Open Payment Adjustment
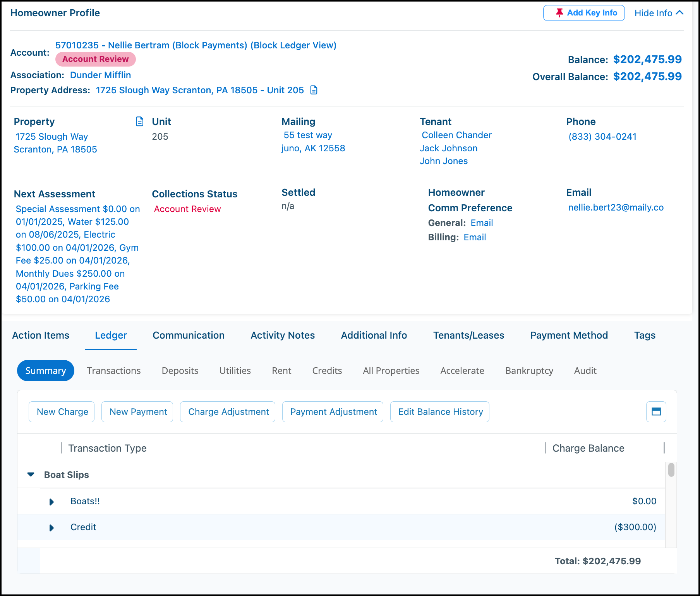Viewport: 700px width, 596px height. (333, 412)
